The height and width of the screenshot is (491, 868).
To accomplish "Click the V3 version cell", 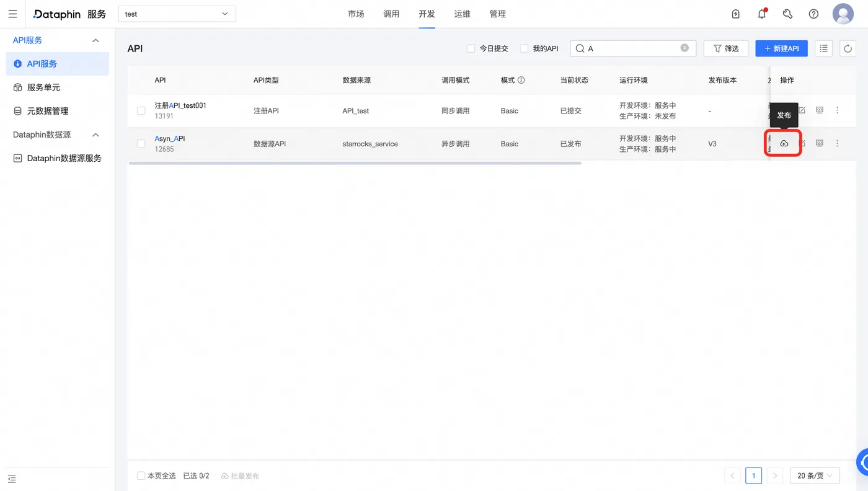I will pos(712,144).
